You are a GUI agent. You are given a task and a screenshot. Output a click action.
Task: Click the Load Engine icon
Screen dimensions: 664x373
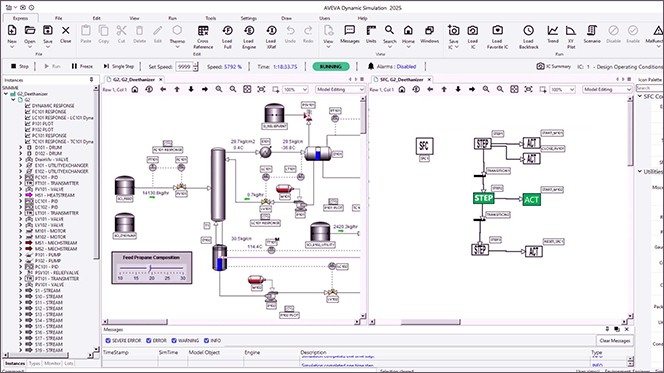pyautogui.click(x=249, y=30)
